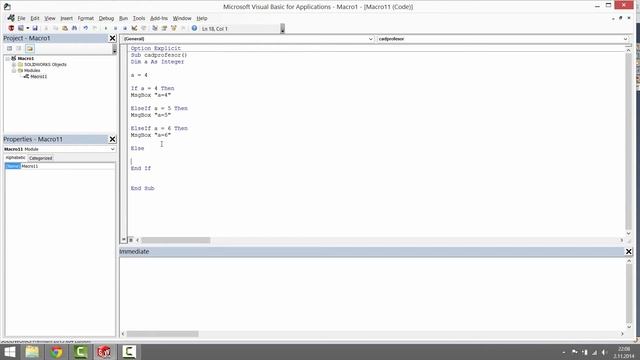Click the (Name) property value field Macro11

coord(68,166)
